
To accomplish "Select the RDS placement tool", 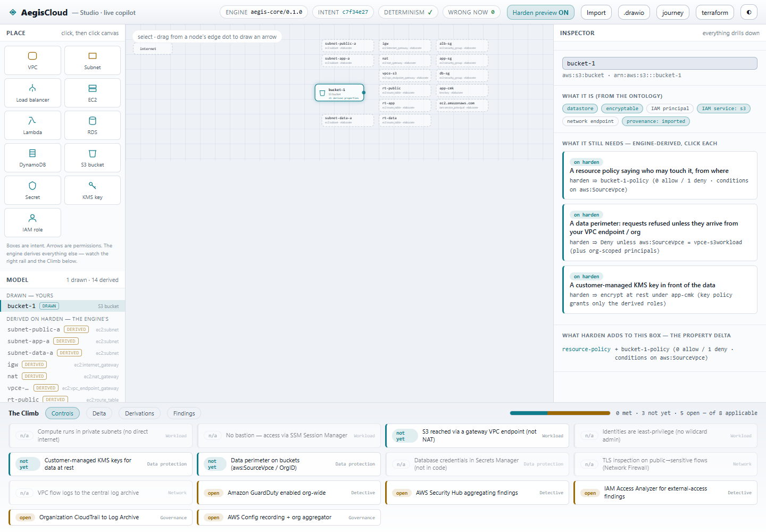I will pos(93,125).
